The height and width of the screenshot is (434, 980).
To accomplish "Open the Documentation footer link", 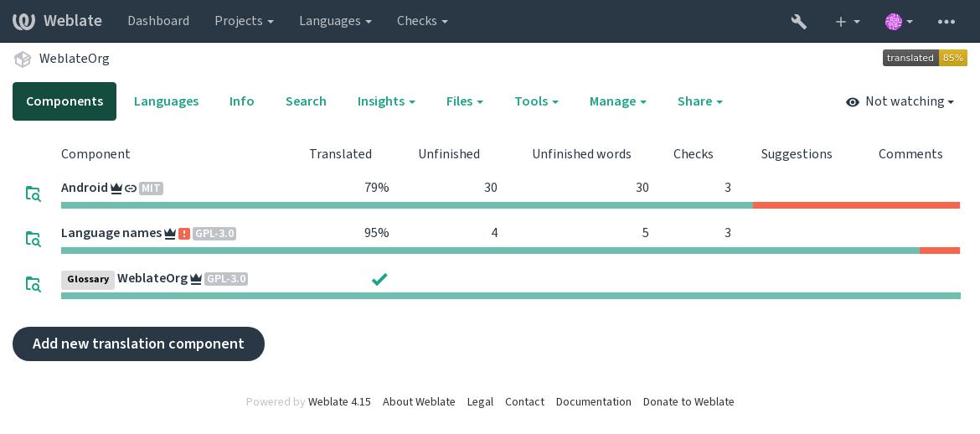I will coord(593,401).
